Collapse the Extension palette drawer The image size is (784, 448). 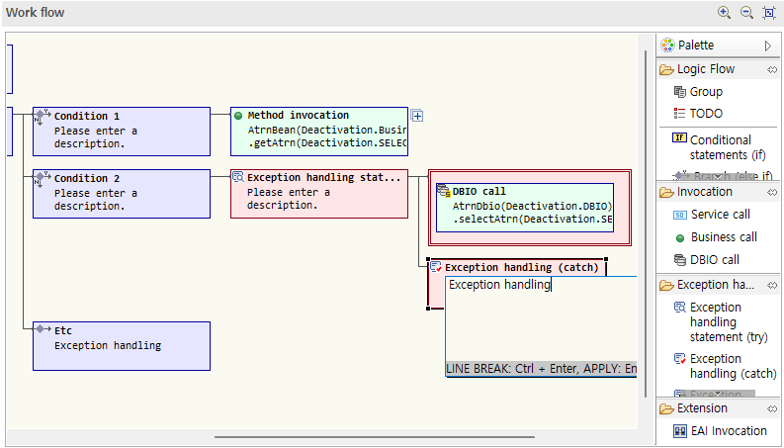(x=771, y=409)
